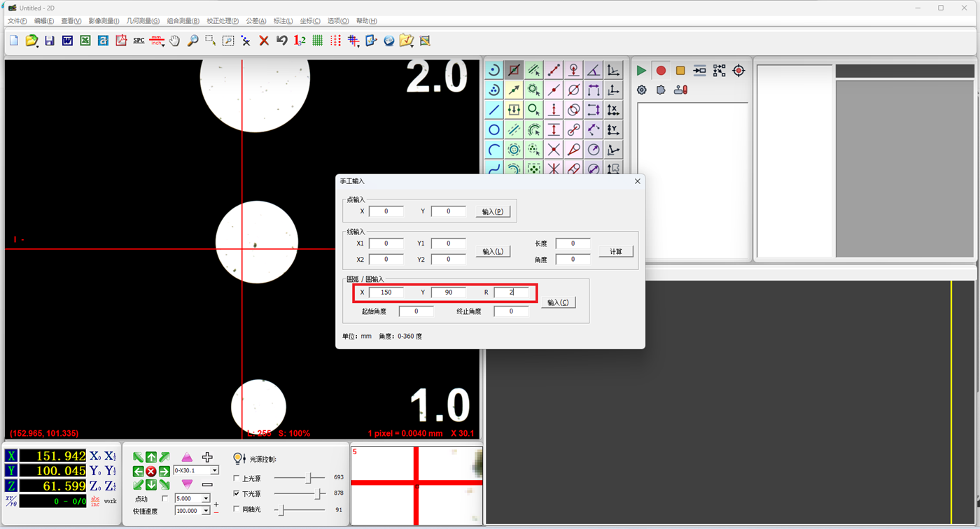Pick the point-to-point distance tool
The height and width of the screenshot is (529, 980).
pyautogui.click(x=554, y=70)
